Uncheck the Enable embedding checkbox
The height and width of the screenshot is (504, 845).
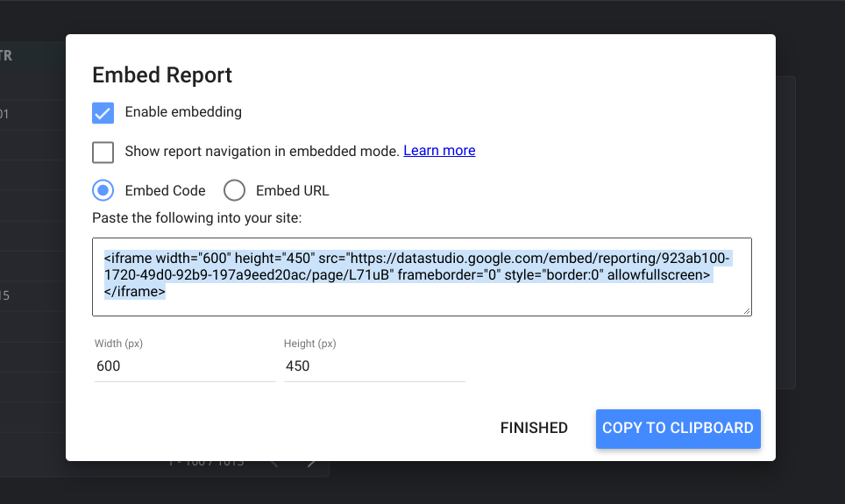103,113
